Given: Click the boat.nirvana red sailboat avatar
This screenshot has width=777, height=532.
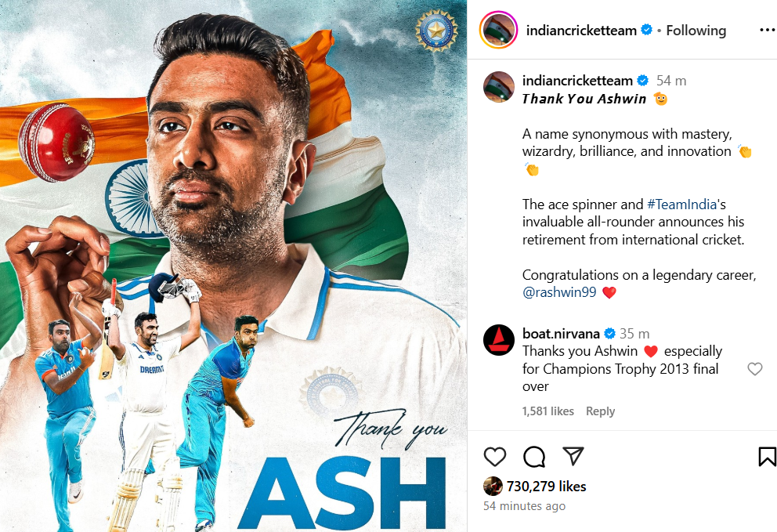Looking at the screenshot, I should pyautogui.click(x=498, y=340).
